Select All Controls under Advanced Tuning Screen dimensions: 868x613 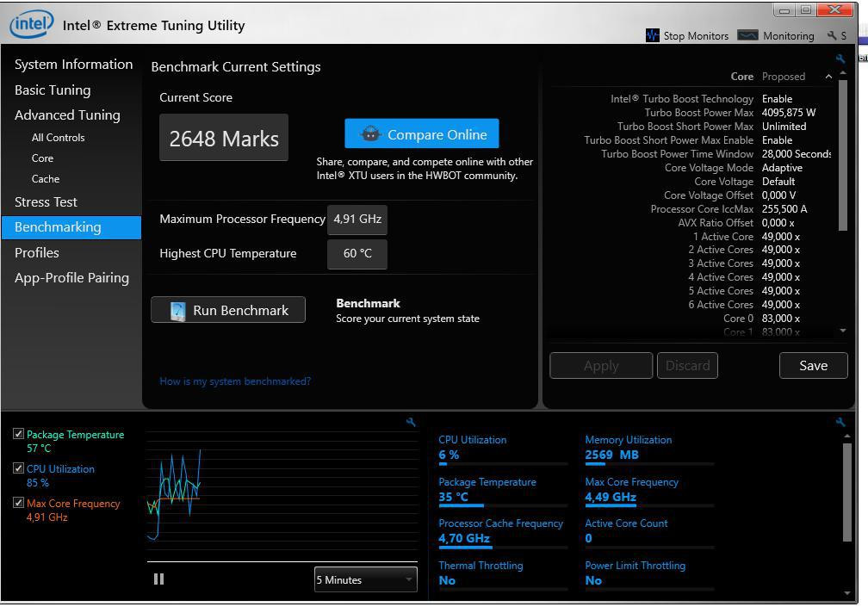59,137
